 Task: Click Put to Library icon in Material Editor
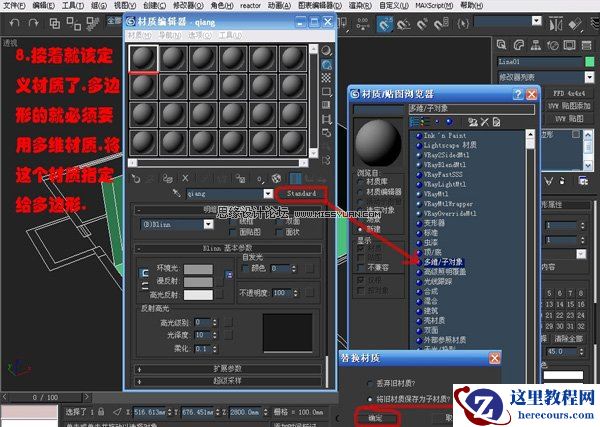coord(240,178)
